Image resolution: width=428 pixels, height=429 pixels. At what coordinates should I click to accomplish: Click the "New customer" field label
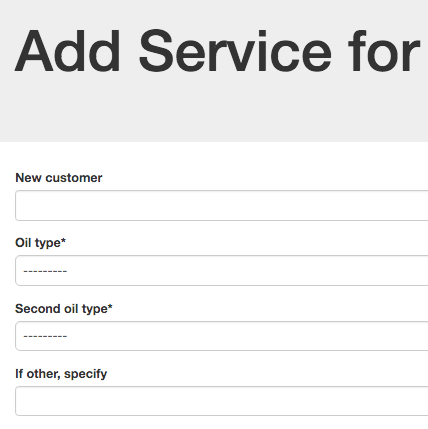click(x=59, y=178)
